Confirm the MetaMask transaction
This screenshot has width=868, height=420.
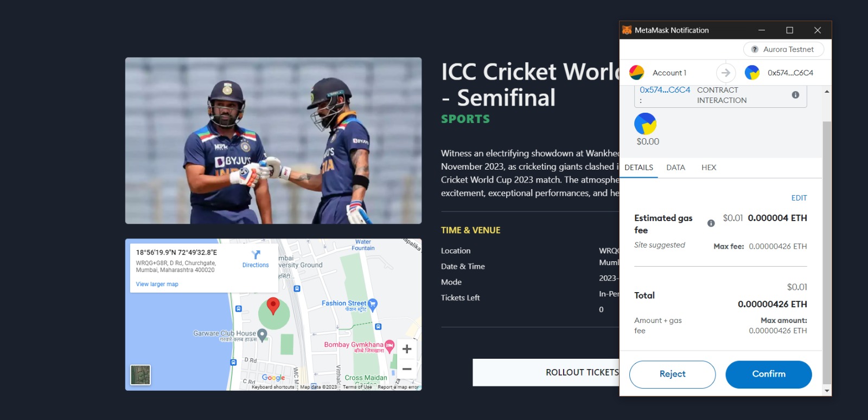pos(768,374)
